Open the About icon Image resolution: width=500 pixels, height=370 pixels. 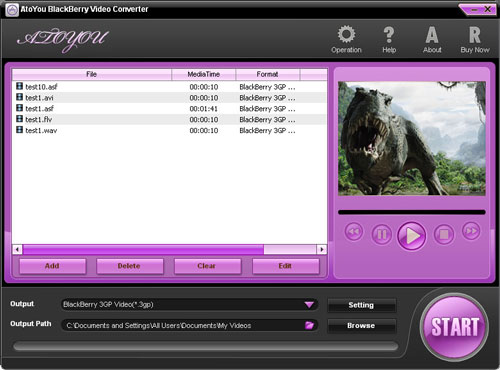pyautogui.click(x=432, y=35)
